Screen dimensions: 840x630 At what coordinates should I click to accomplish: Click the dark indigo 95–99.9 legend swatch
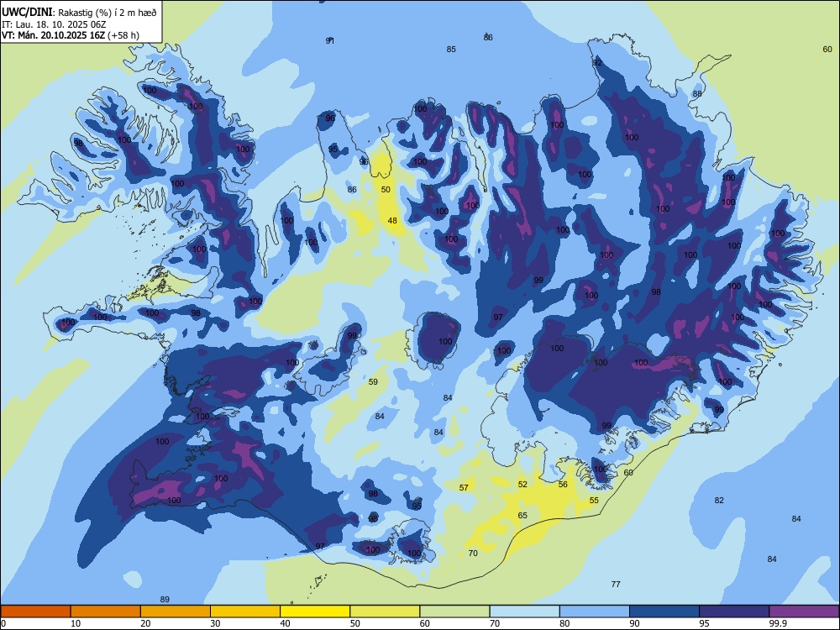tap(734, 612)
